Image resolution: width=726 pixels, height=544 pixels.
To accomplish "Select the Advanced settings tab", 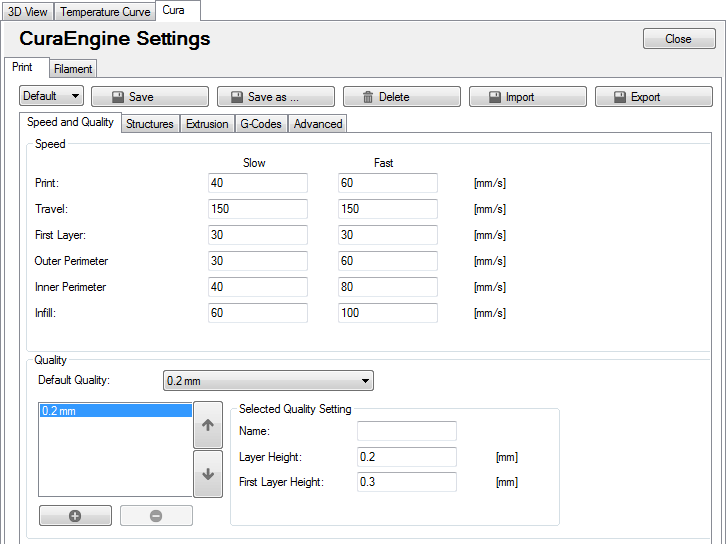I will pos(318,124).
